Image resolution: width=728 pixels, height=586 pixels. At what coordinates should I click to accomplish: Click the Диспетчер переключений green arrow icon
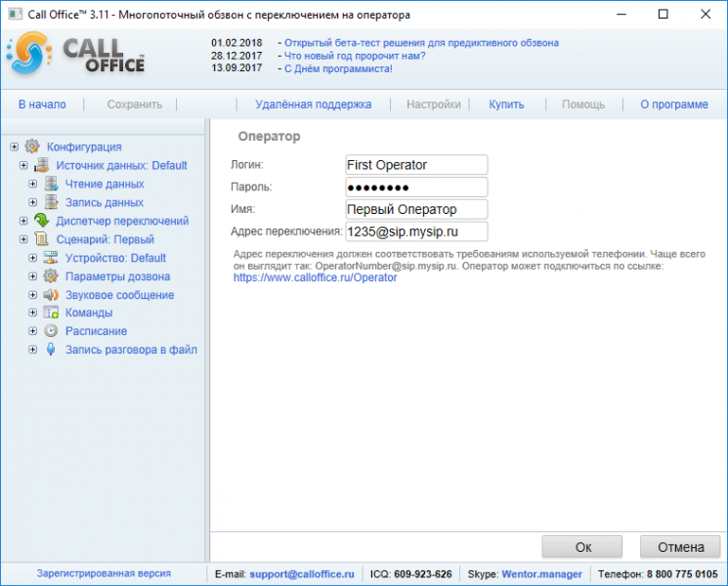[41, 221]
